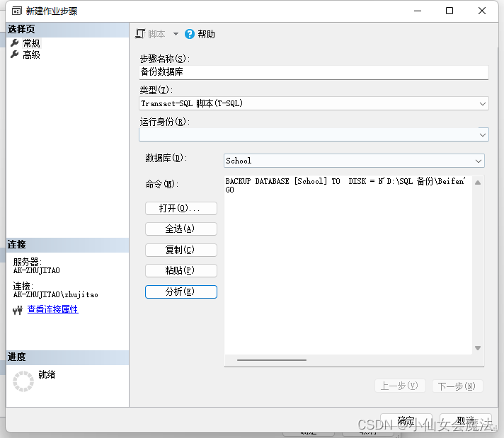Select the 高级 page
This screenshot has width=504, height=438.
click(x=31, y=54)
